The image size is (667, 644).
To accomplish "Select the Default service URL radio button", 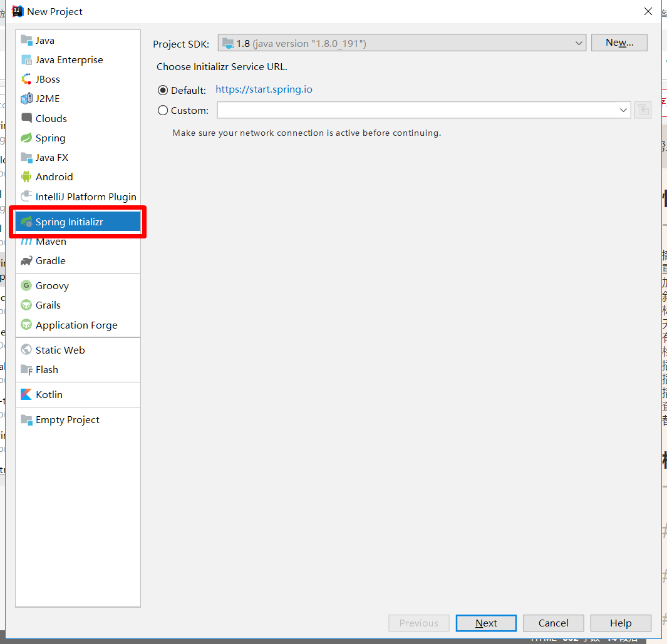I will (x=163, y=91).
